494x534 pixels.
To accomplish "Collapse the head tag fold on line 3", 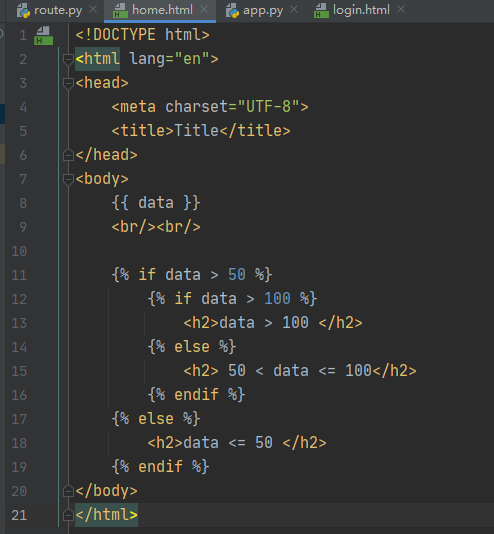I will [x=68, y=83].
